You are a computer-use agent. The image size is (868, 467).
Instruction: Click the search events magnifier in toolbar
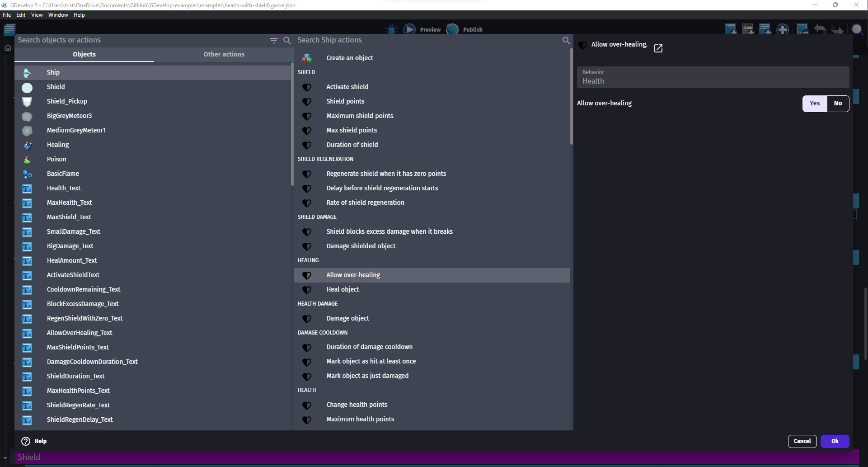pyautogui.click(x=857, y=29)
